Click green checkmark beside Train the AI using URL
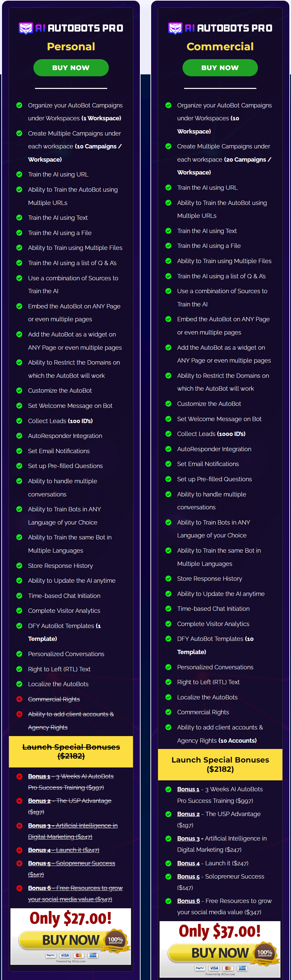 point(19,174)
